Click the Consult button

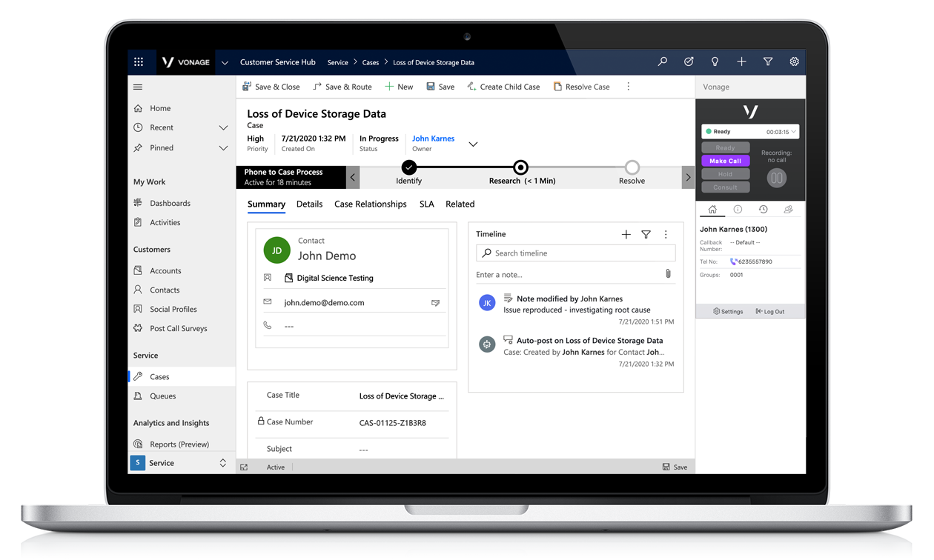pos(725,187)
